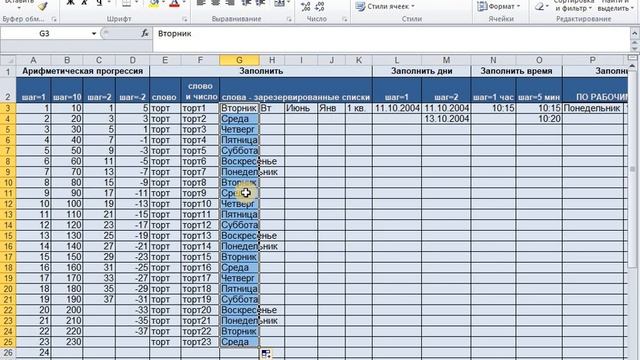640x360 pixels.
Task: Select column L header
Action: coord(397,60)
